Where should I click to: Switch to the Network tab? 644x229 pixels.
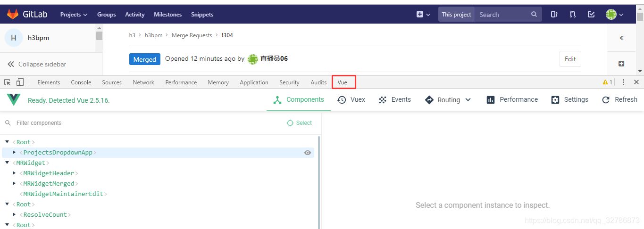click(x=143, y=82)
